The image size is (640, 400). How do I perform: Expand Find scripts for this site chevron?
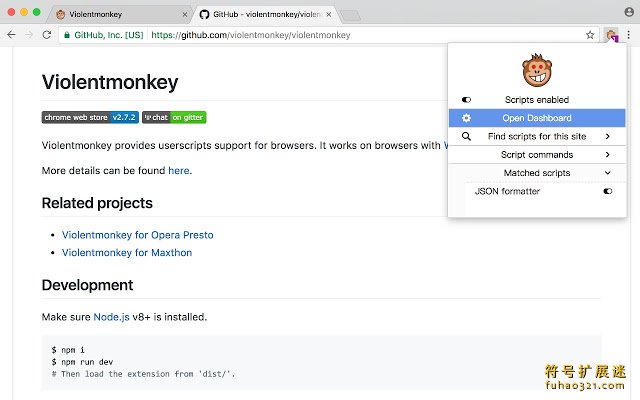[608, 136]
